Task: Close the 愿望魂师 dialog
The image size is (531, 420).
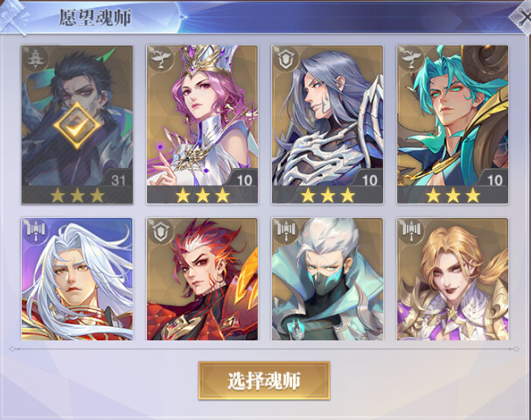Action: click(x=522, y=17)
